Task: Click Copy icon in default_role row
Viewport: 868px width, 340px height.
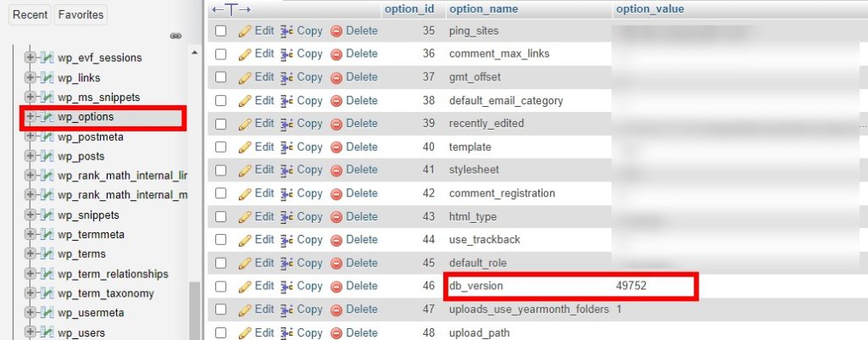Action: (x=287, y=264)
